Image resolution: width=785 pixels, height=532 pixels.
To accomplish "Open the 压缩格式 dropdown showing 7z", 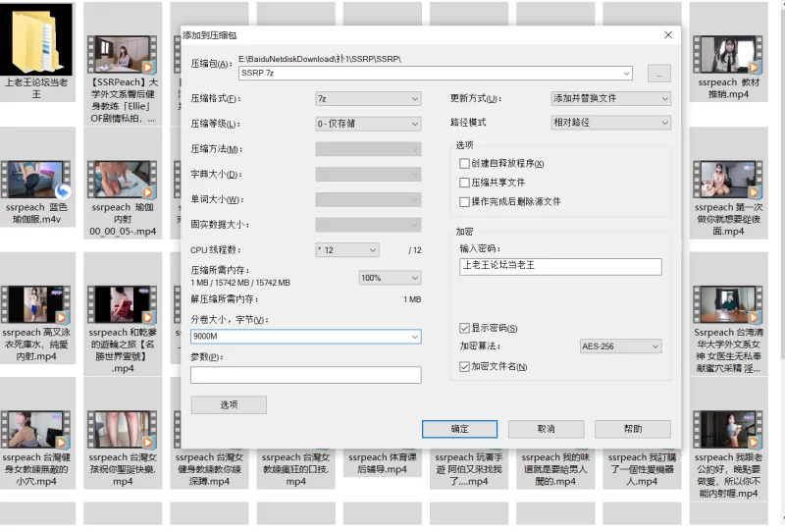I will [x=368, y=99].
